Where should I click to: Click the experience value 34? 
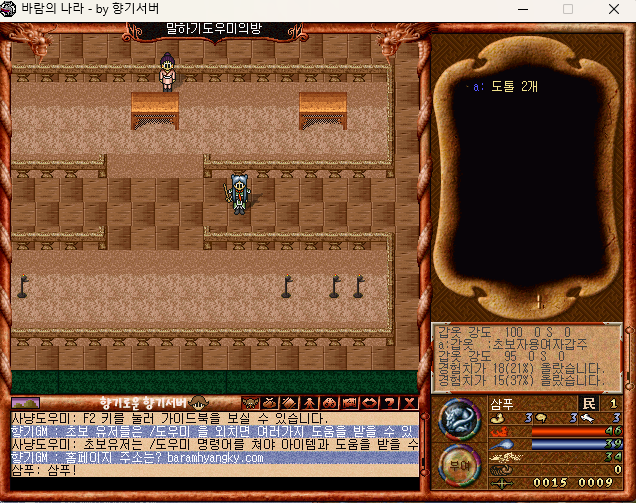pyautogui.click(x=613, y=457)
